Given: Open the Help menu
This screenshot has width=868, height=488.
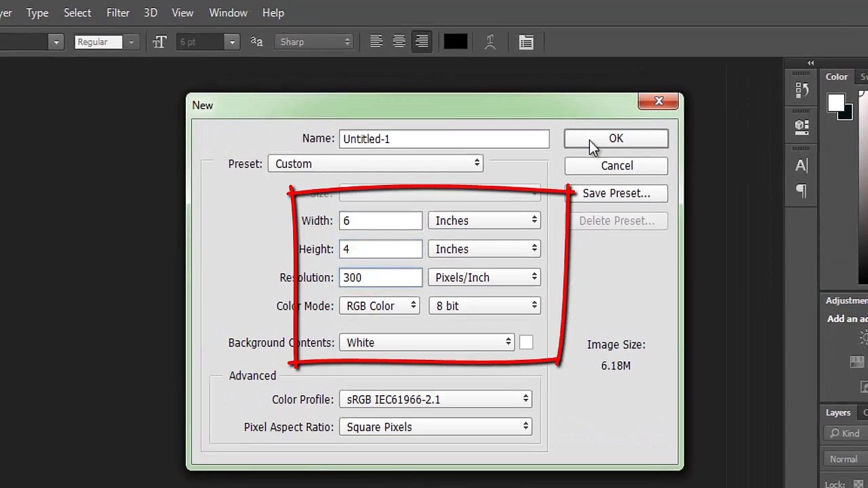Looking at the screenshot, I should (273, 13).
